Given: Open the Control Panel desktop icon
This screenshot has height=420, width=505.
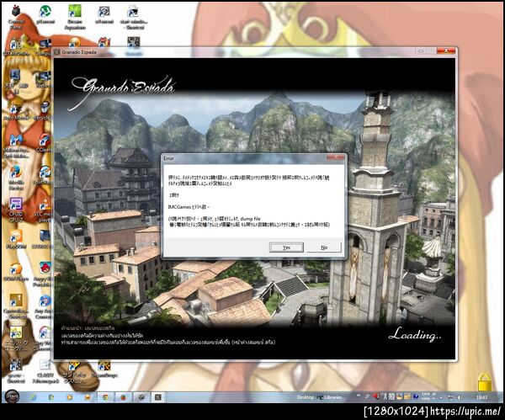Looking at the screenshot, I should click(16, 17).
